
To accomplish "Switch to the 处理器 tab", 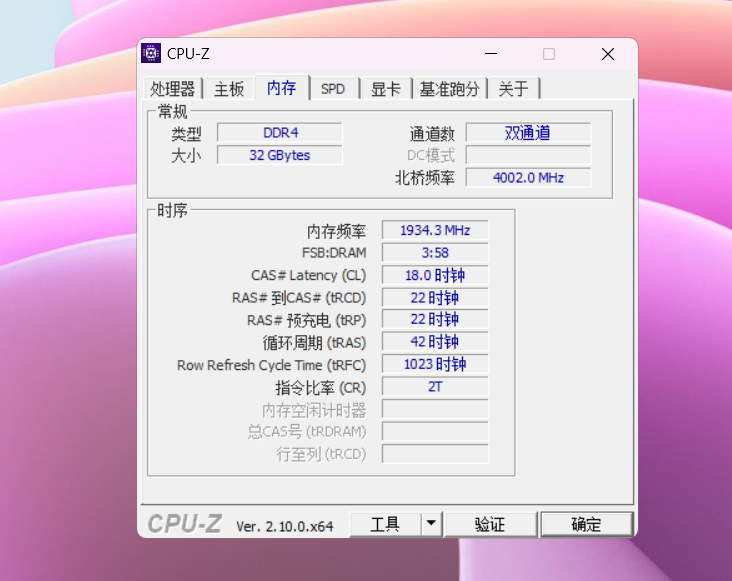I will (x=172, y=89).
